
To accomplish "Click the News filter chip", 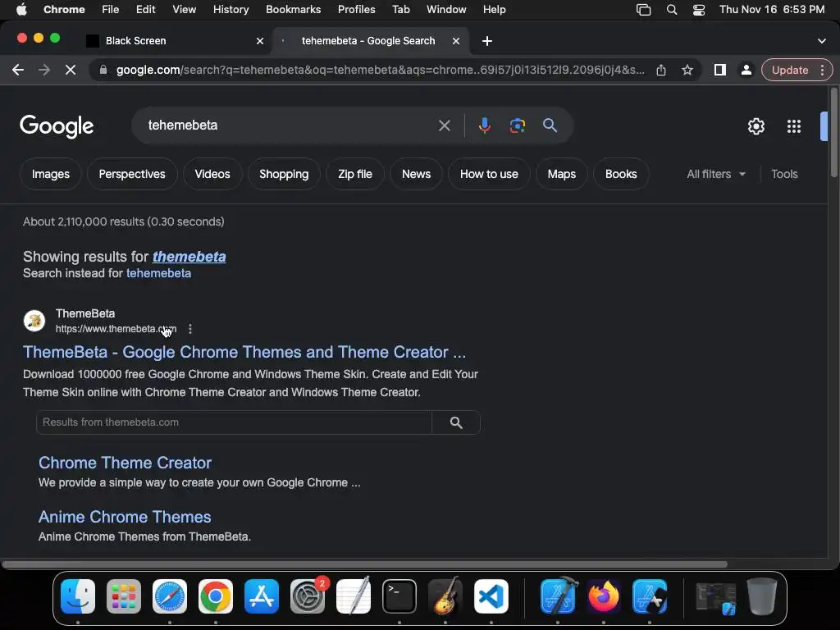I will click(416, 174).
